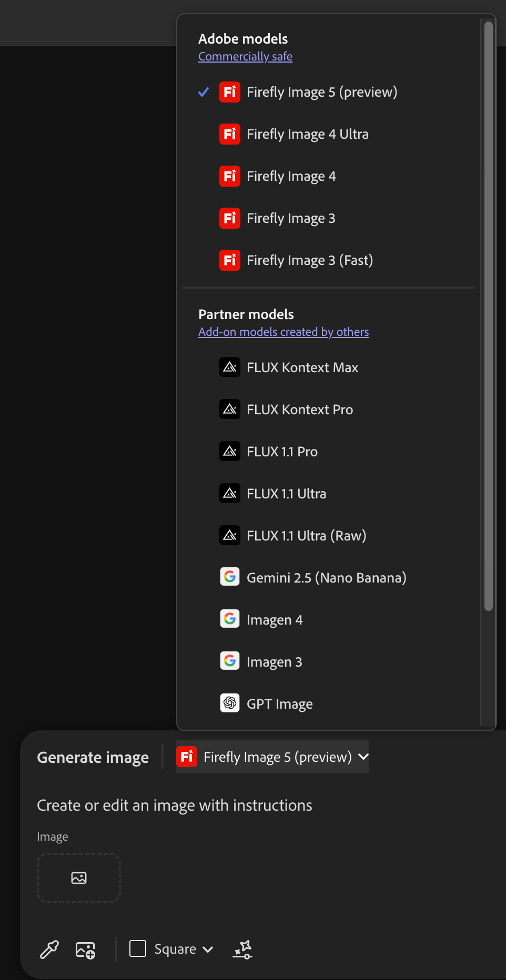This screenshot has width=506, height=980.
Task: Click the Gemini 2.5 (Nano Banana) Google icon
Action: 229,577
